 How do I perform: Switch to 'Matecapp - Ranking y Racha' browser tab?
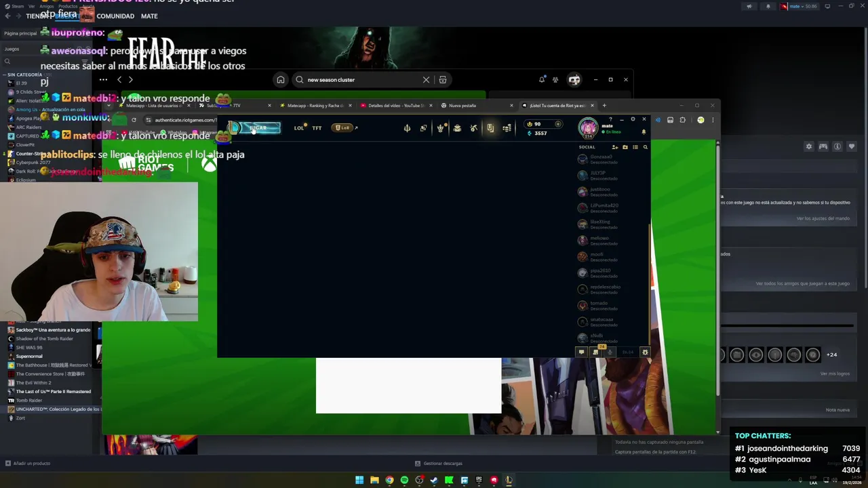click(x=315, y=105)
